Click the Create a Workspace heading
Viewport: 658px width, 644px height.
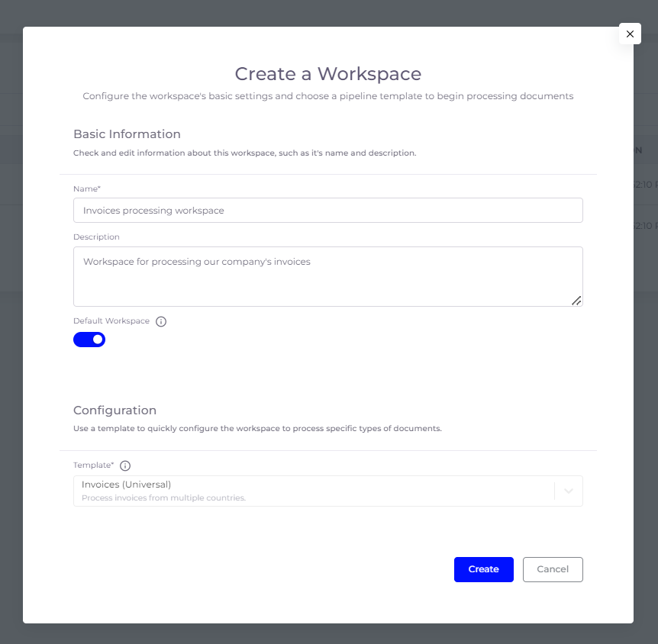tap(327, 74)
